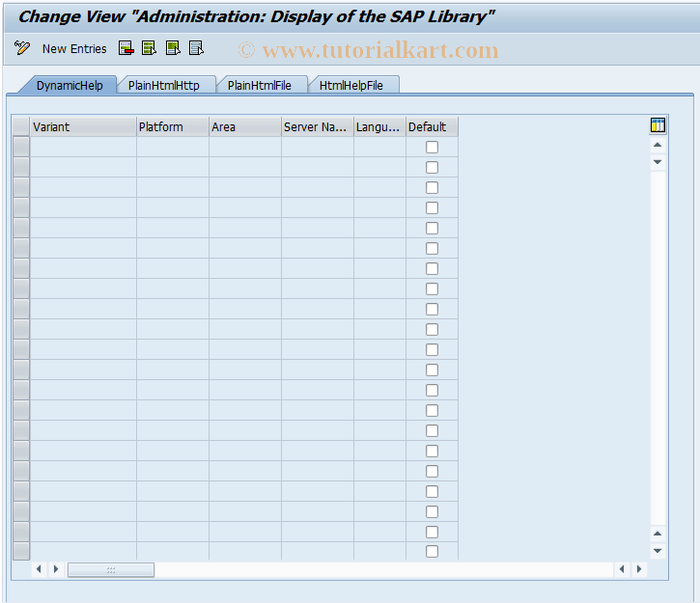Switch to the DynamicHelp tab
Viewport: 700px width, 603px height.
(x=70, y=85)
